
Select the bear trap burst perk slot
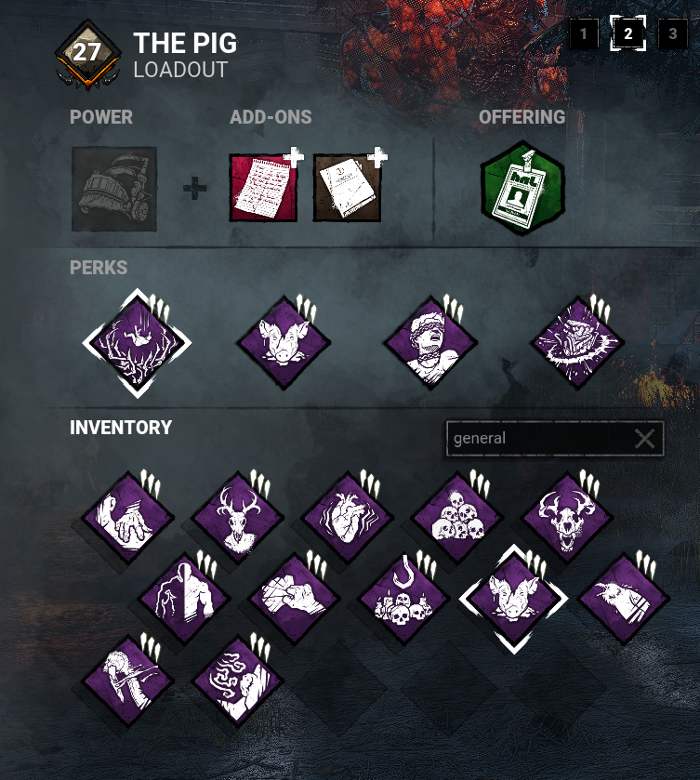[577, 343]
